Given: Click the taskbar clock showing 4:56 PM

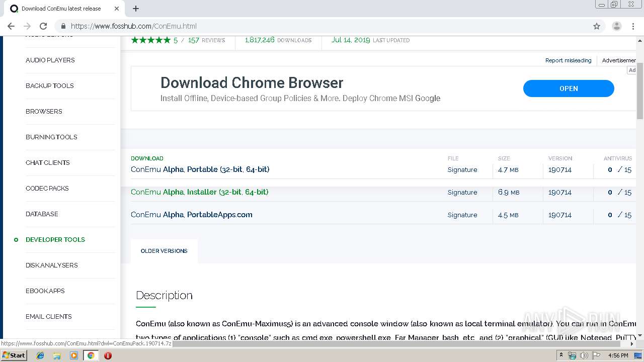Looking at the screenshot, I should tap(618, 355).
